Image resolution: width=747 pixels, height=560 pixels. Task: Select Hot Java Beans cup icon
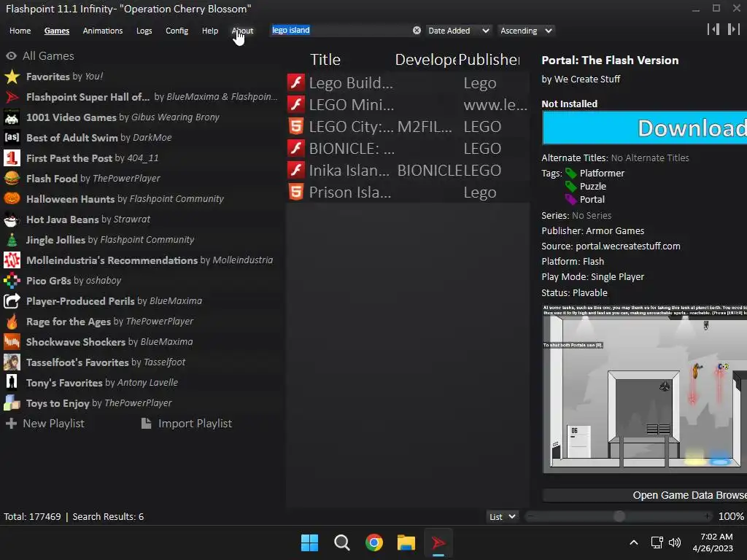click(12, 219)
